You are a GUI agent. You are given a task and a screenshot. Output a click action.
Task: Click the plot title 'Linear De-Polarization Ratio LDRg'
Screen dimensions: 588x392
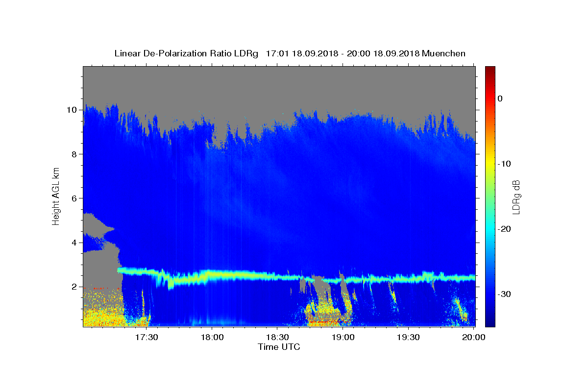pos(186,53)
